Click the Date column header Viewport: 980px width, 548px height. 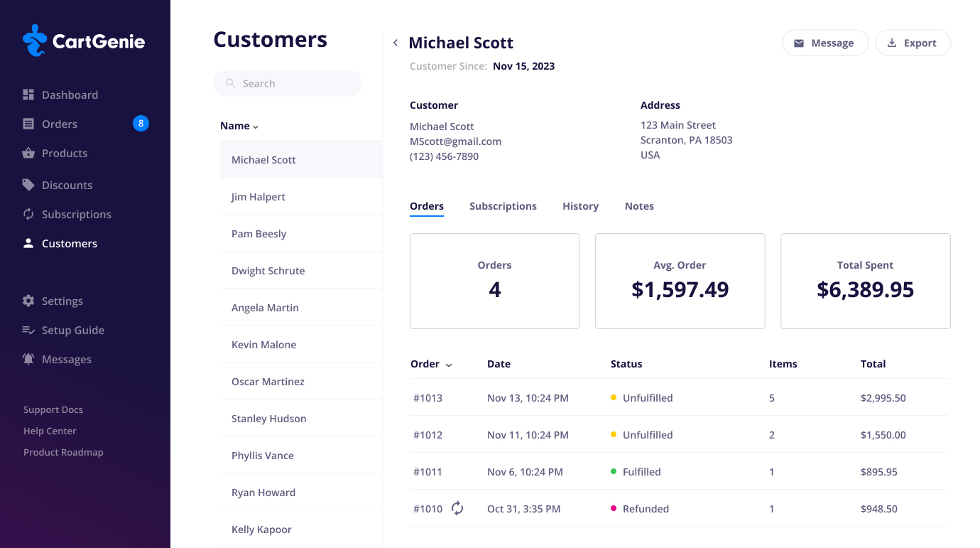tap(499, 363)
